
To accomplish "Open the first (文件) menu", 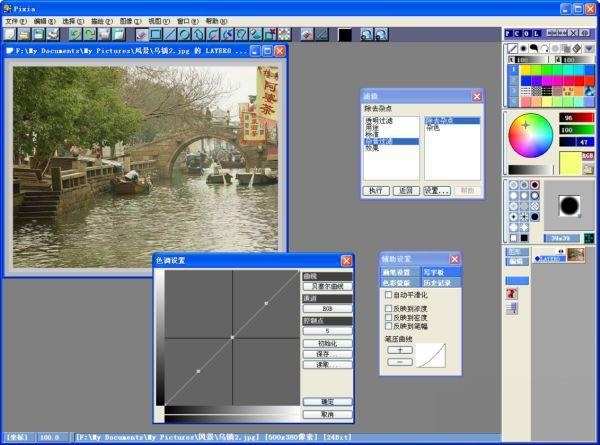I will tap(16, 21).
